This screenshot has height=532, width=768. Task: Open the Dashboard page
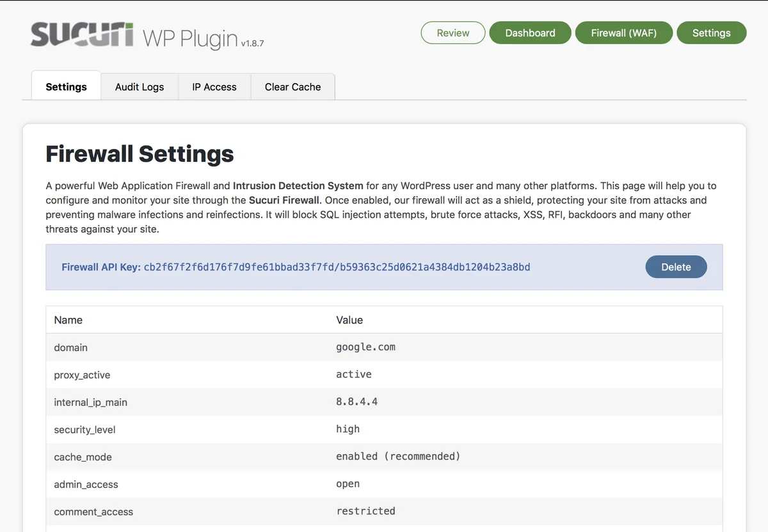point(530,32)
